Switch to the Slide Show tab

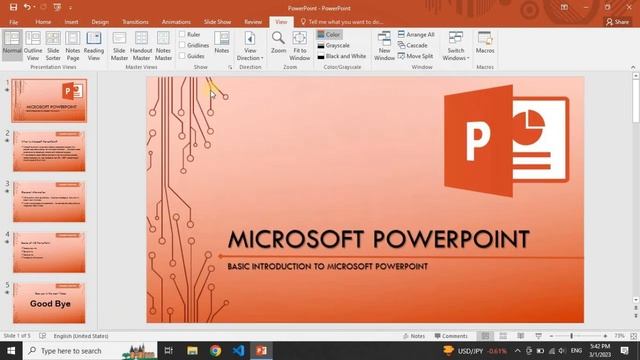[x=217, y=22]
